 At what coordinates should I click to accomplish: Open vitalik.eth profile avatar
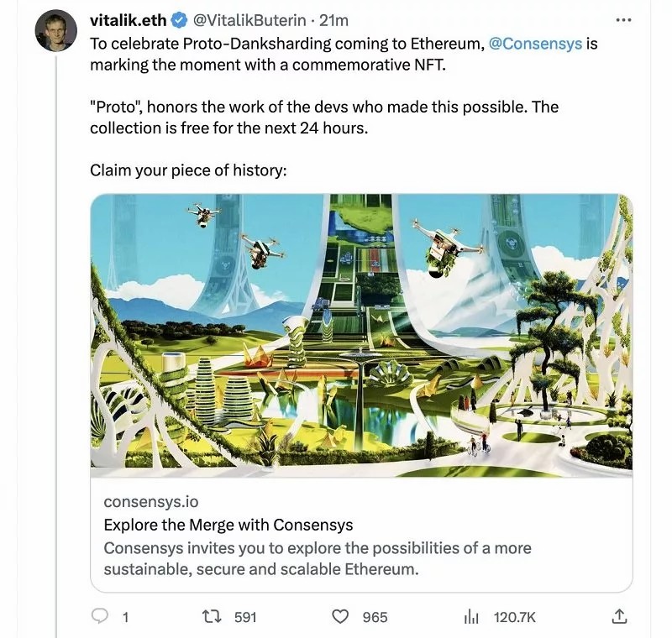[x=55, y=31]
